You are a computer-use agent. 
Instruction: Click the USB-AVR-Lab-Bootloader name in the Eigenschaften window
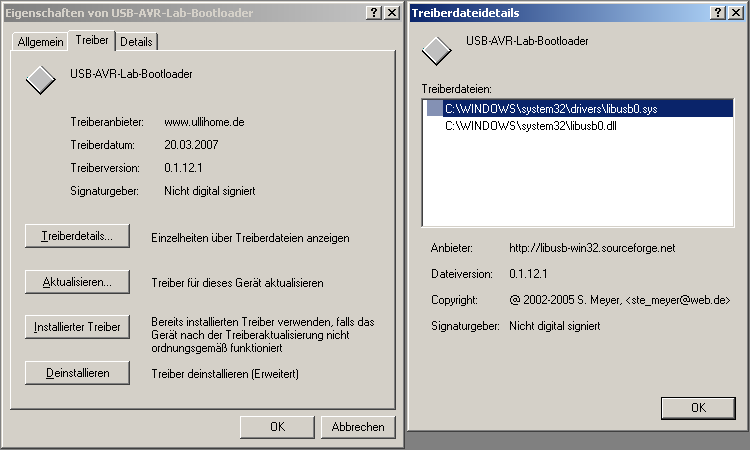pyautogui.click(x=131, y=74)
